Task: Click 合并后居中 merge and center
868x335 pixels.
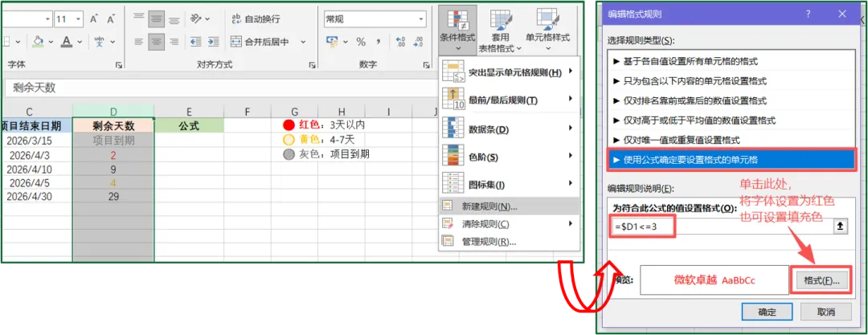Action: coord(260,42)
